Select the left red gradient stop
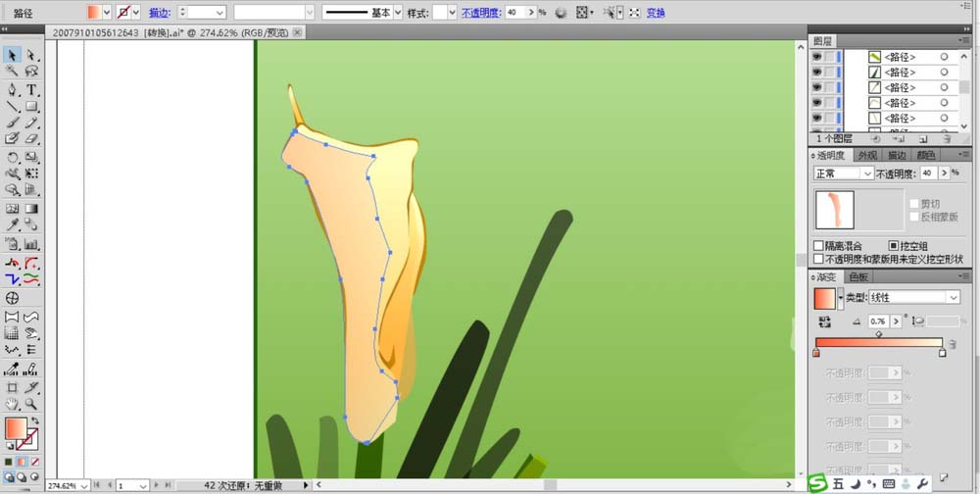The image size is (980, 494). tap(816, 353)
